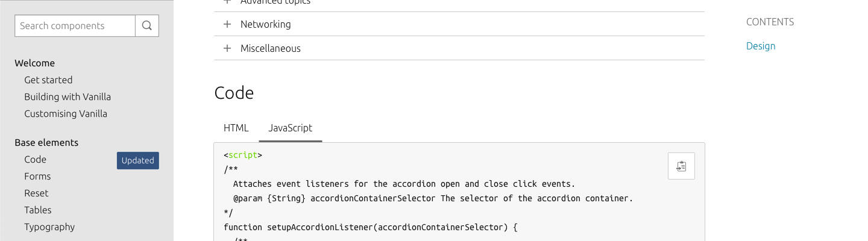Expand the Advanced topics accordion
868x241 pixels.
pos(275,2)
